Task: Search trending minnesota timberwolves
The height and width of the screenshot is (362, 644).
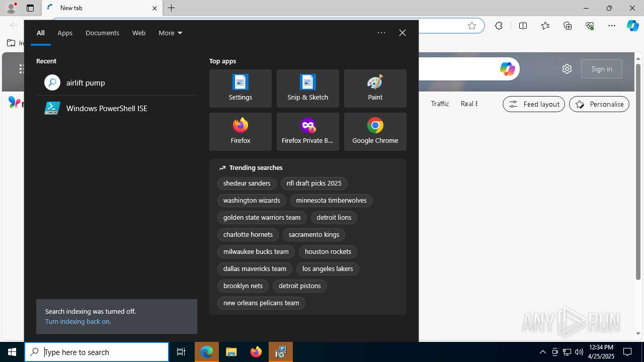Action: pyautogui.click(x=331, y=201)
